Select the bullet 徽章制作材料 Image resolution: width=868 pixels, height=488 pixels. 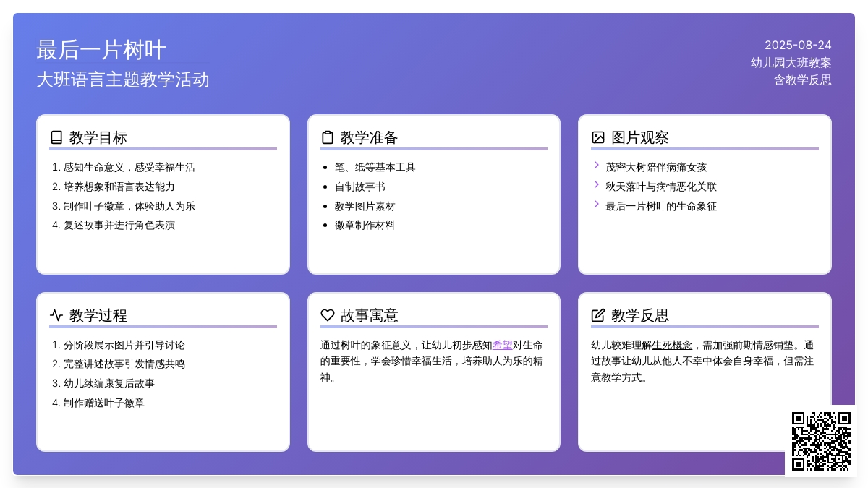pyautogui.click(x=365, y=225)
